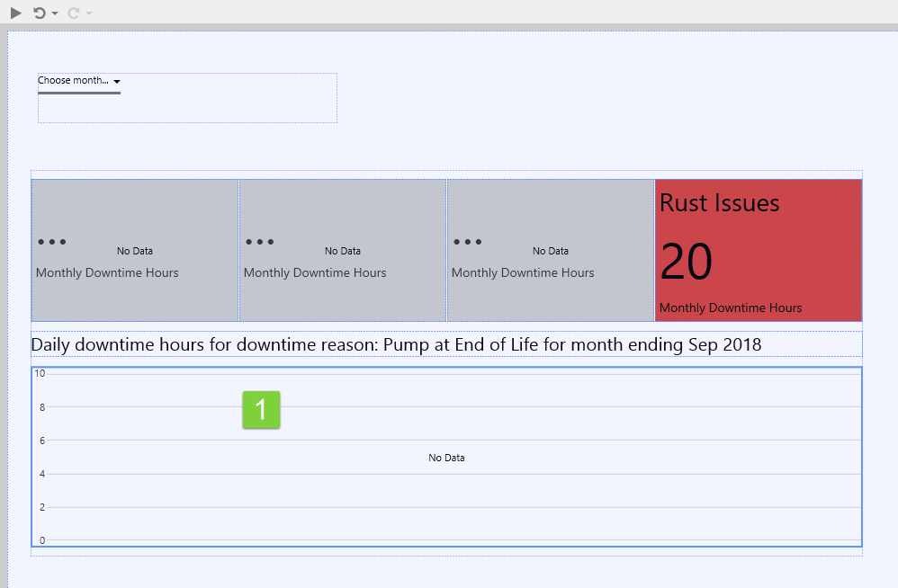The height and width of the screenshot is (588, 898).
Task: Click the Play preview icon in toolbar
Action: [x=15, y=13]
